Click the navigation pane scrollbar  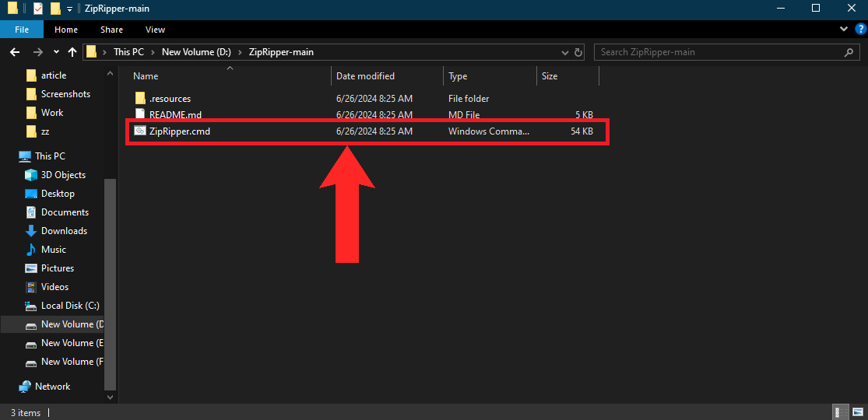111,285
